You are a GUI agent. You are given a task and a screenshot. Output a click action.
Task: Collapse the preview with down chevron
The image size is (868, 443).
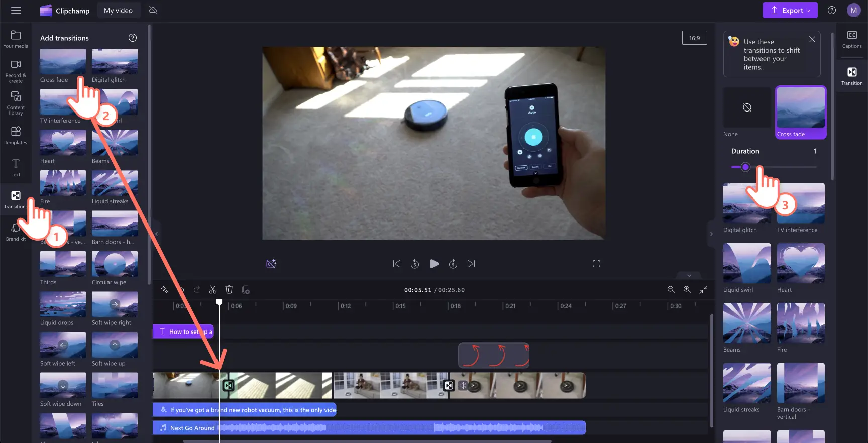pyautogui.click(x=689, y=275)
